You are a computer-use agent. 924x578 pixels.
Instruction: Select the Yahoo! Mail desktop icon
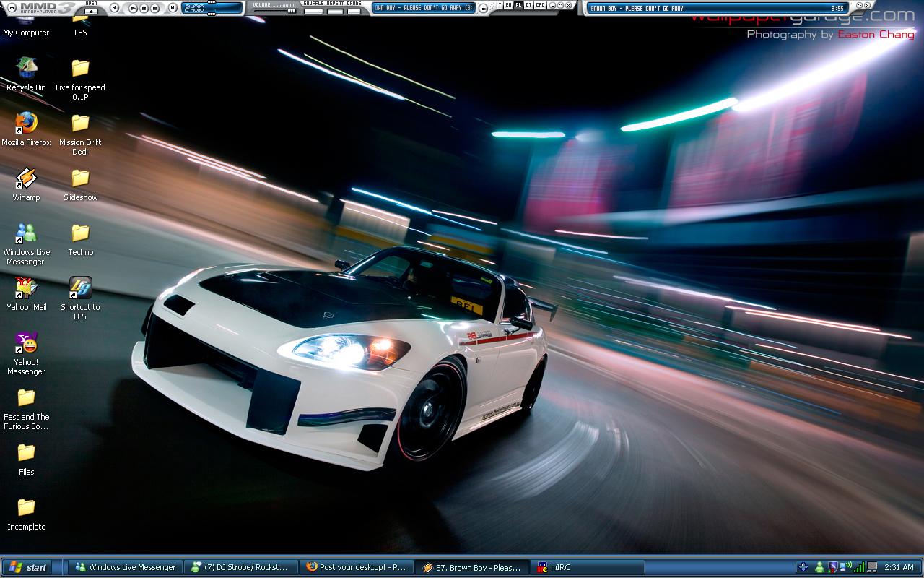point(26,294)
